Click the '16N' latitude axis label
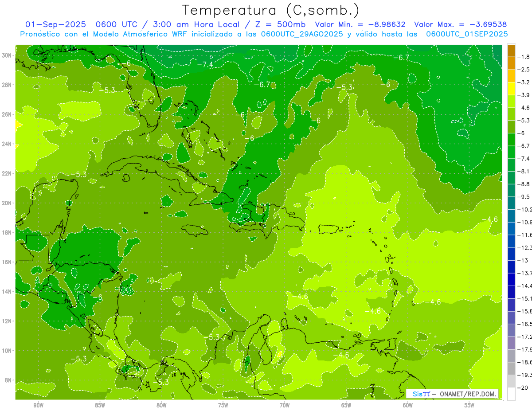 pos(7,262)
